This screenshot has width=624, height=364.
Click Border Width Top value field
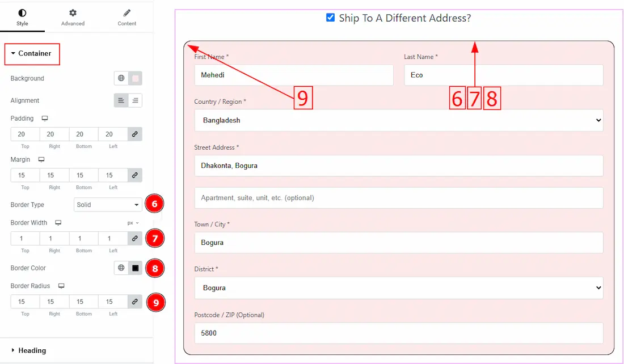tap(25, 239)
